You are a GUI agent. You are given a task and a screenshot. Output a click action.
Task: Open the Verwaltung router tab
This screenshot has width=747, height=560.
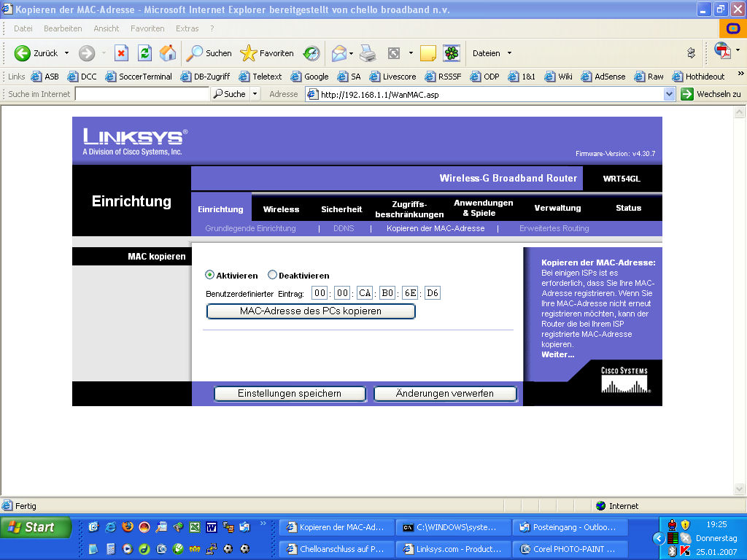tap(557, 208)
